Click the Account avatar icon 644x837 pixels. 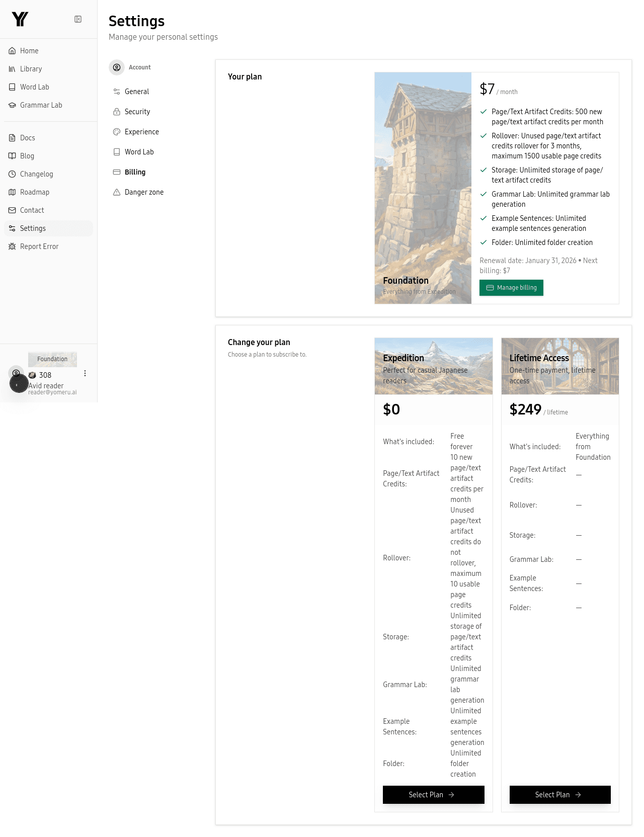[x=117, y=67]
